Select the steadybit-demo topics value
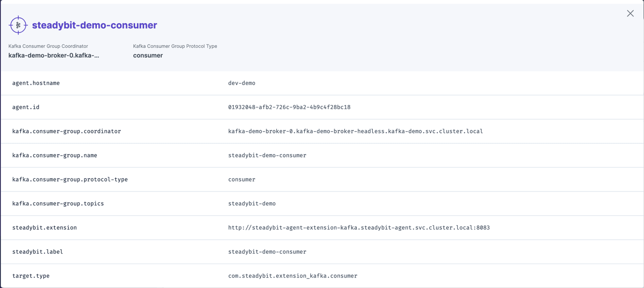Viewport: 644px width, 288px height. coord(252,203)
